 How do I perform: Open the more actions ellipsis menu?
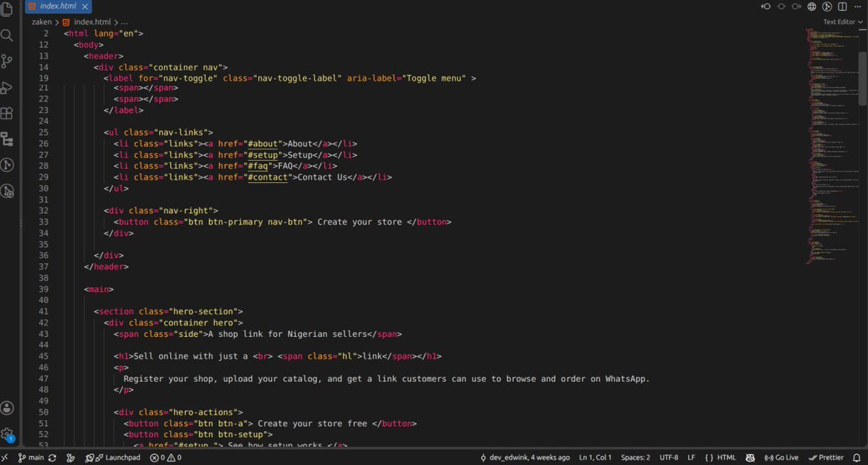[x=857, y=7]
